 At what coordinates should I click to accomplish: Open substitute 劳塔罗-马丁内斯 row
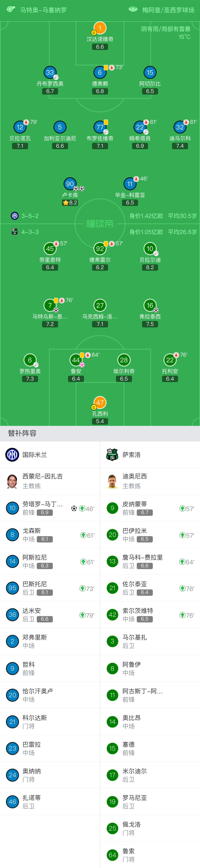(x=50, y=508)
